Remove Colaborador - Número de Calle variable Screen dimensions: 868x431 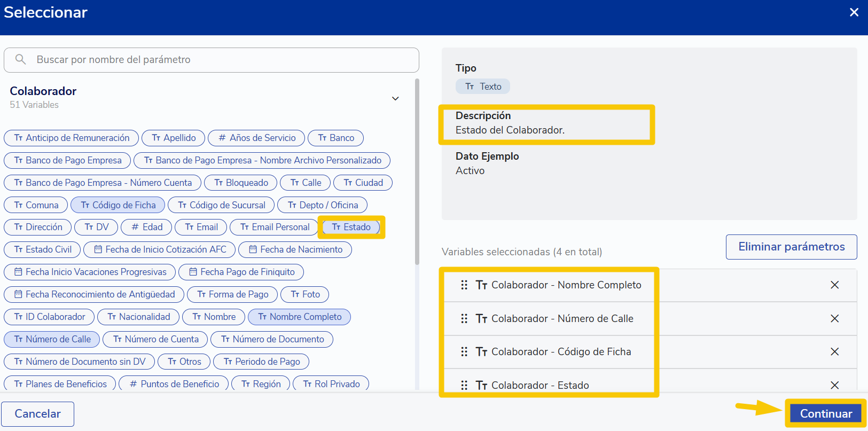pos(834,319)
